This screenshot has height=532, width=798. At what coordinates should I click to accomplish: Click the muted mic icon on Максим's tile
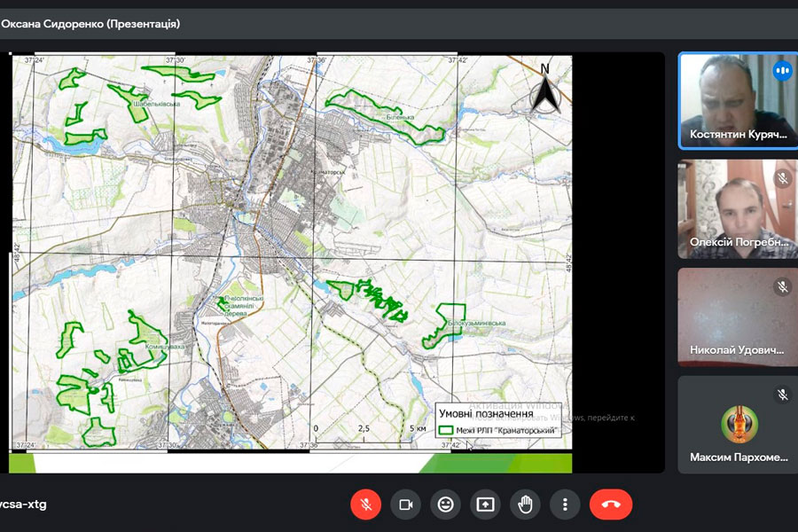click(x=782, y=395)
